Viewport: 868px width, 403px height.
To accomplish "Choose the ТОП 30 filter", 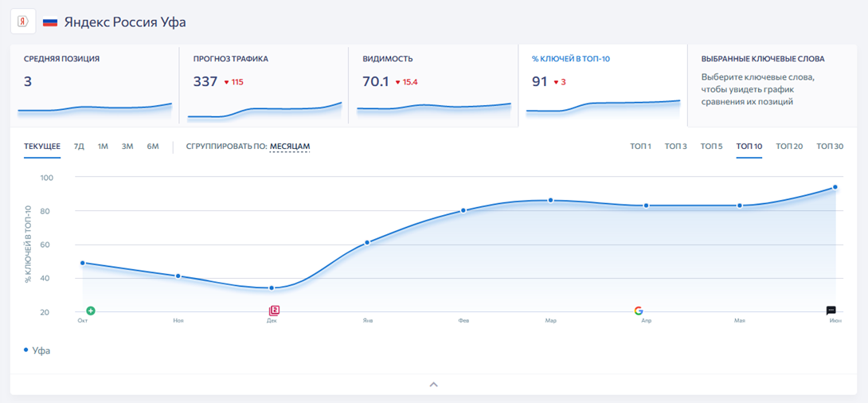I will click(830, 147).
